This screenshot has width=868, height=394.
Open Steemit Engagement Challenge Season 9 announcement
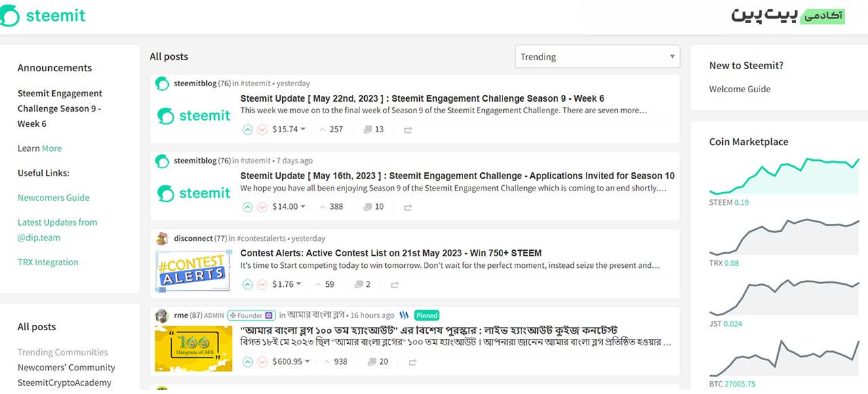60,109
